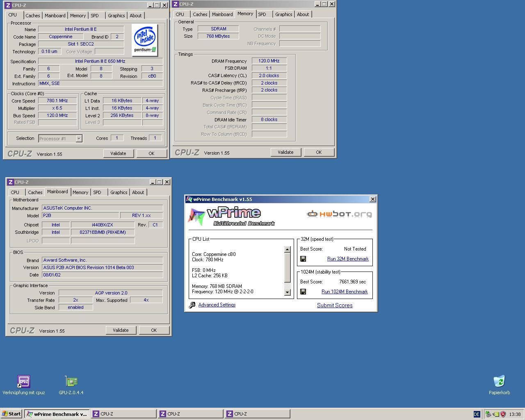The image size is (525, 420).
Task: Click the AGP version 2.0 value
Action: pos(111,293)
